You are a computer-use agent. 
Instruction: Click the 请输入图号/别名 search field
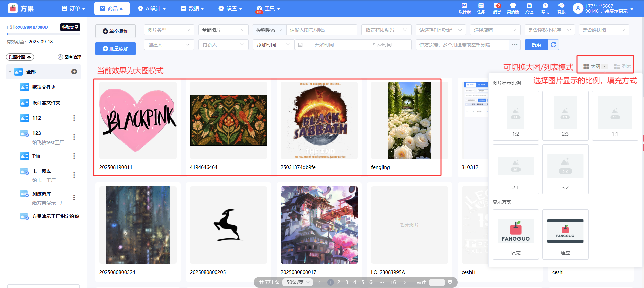pyautogui.click(x=321, y=30)
